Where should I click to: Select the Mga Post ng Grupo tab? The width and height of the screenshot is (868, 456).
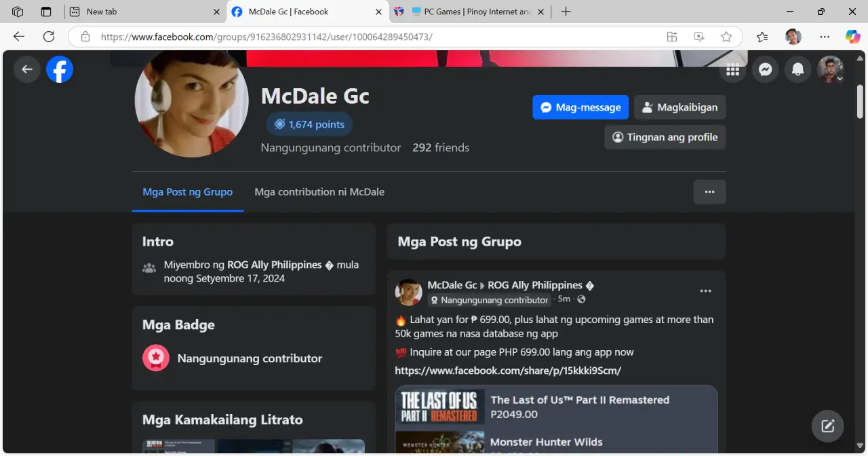pyautogui.click(x=188, y=192)
